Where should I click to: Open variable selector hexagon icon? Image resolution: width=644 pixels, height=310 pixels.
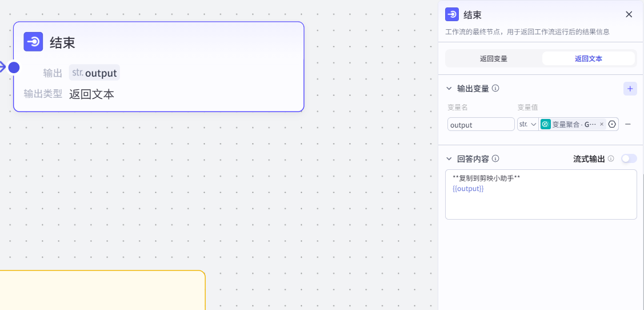click(612, 124)
